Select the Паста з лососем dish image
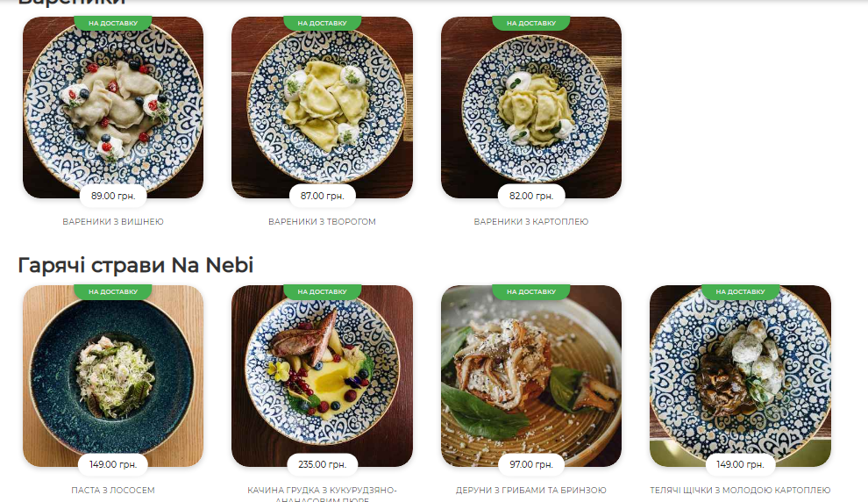This screenshot has height=502, width=868. [113, 376]
